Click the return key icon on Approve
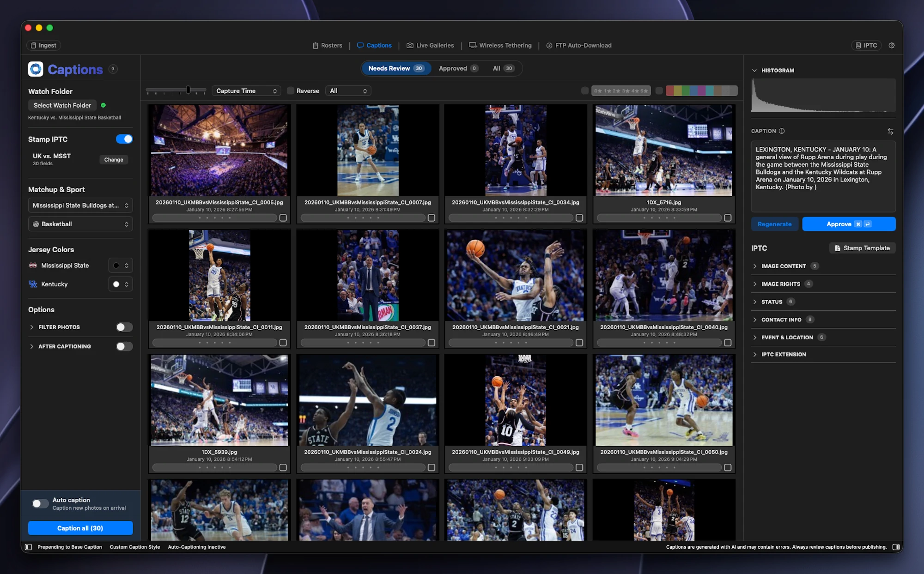 point(868,224)
